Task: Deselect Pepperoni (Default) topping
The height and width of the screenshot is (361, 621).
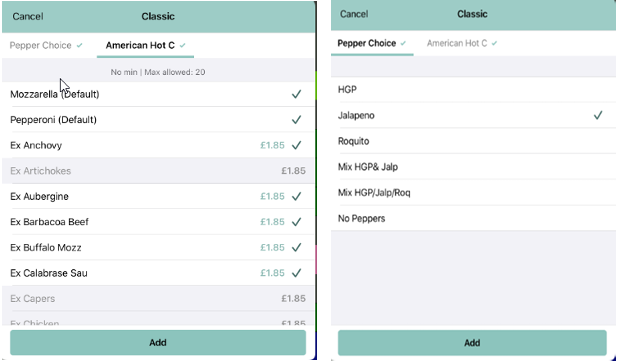Action: (296, 120)
